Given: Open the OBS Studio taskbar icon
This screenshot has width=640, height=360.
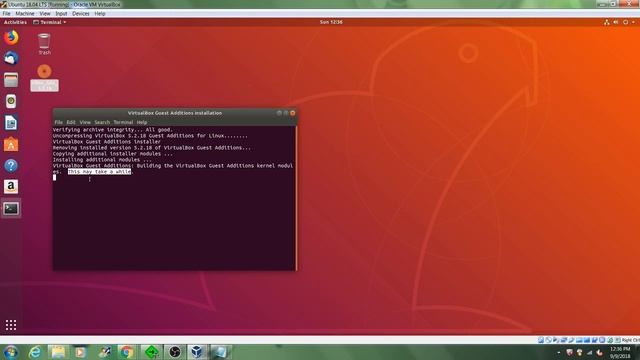Looking at the screenshot, I should click(x=175, y=352).
